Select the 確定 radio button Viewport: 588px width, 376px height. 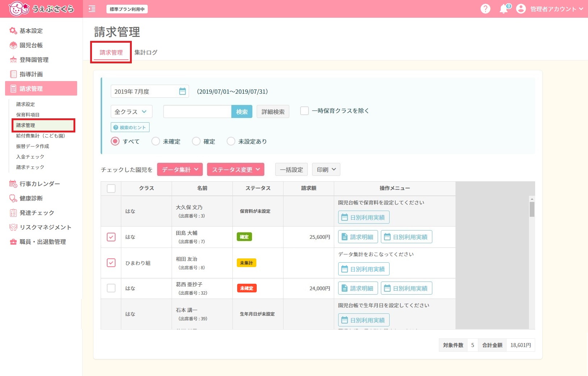point(196,141)
